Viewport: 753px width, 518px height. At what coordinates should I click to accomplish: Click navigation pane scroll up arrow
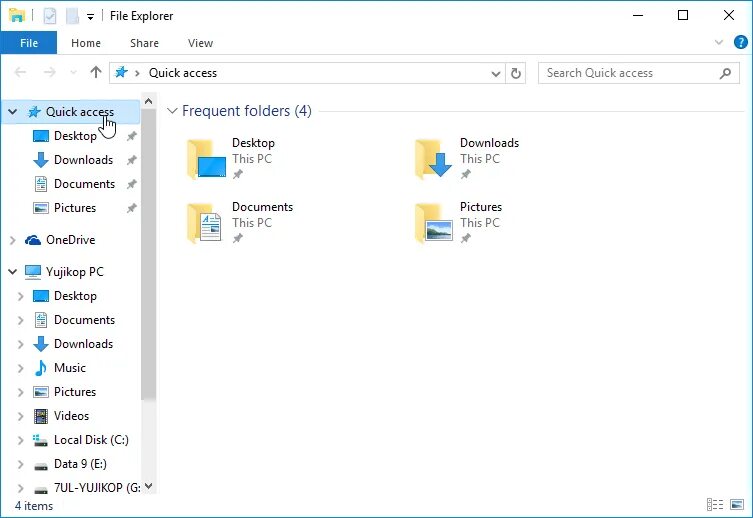point(149,101)
